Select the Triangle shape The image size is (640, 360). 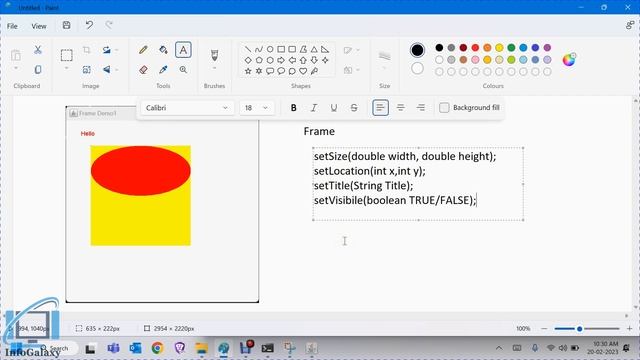pos(314,49)
